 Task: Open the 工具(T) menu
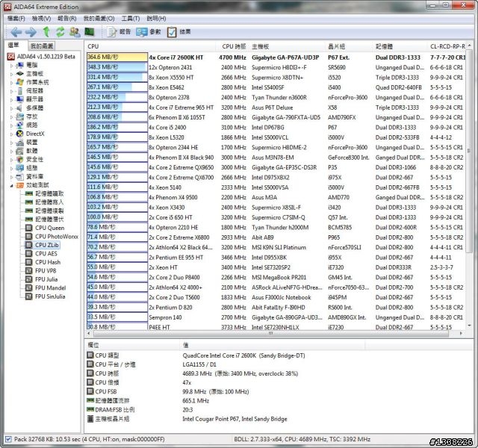click(131, 19)
